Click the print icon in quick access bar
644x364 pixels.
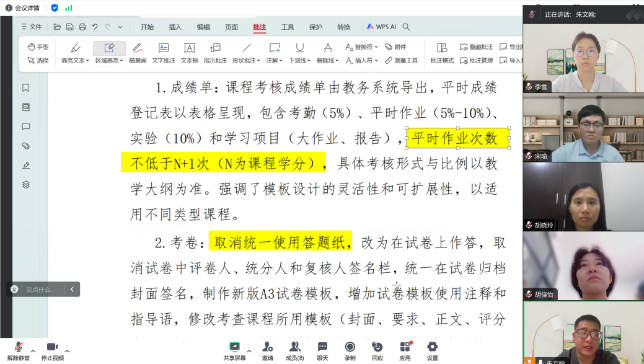point(82,27)
